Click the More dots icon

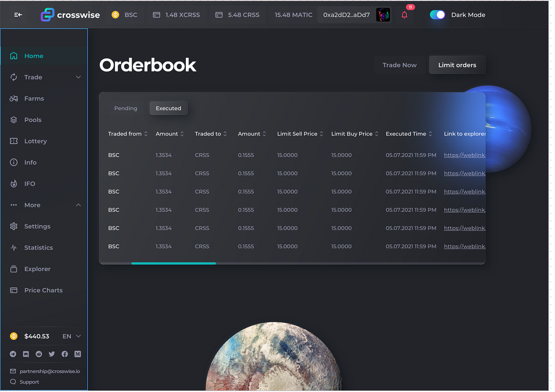(x=14, y=205)
